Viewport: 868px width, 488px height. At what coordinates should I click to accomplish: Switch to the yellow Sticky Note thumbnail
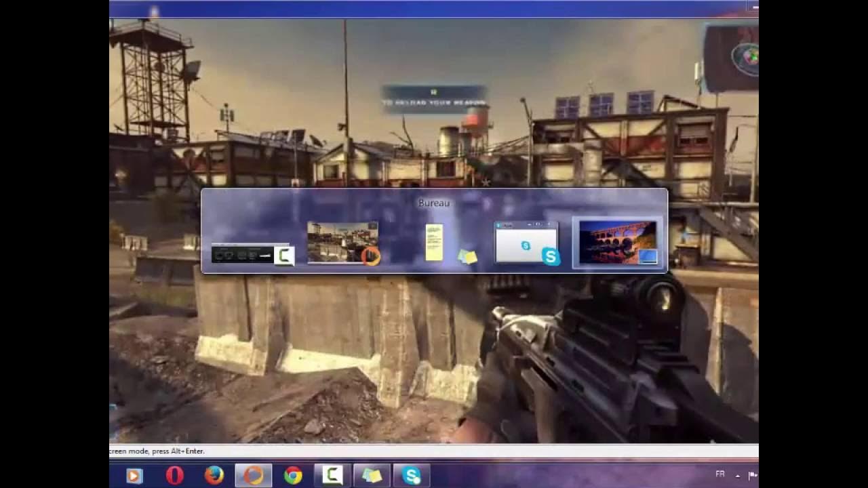click(434, 242)
